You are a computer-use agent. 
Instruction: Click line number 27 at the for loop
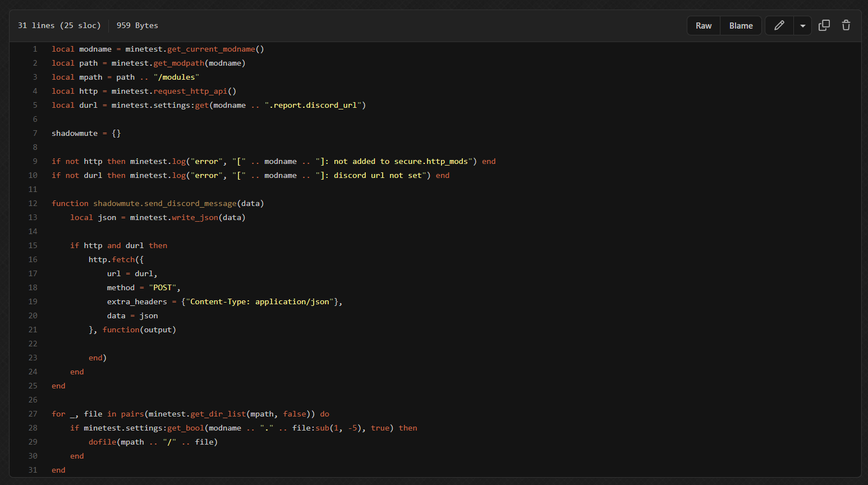[33, 414]
